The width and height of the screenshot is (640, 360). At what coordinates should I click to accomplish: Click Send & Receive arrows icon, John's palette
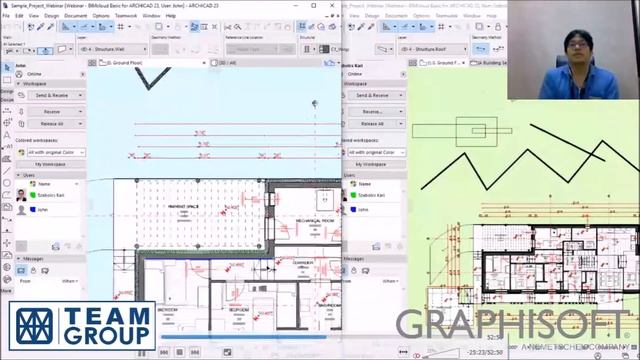21,95
